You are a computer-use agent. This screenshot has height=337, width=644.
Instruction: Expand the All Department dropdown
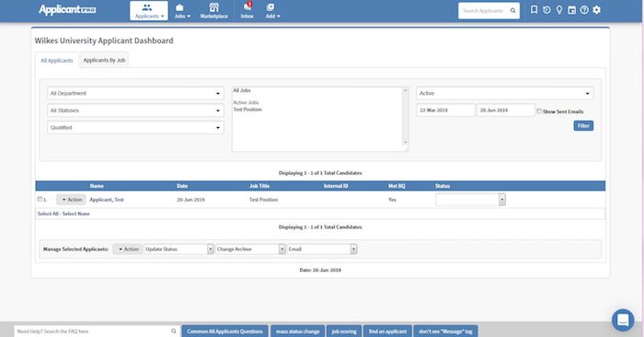point(135,93)
